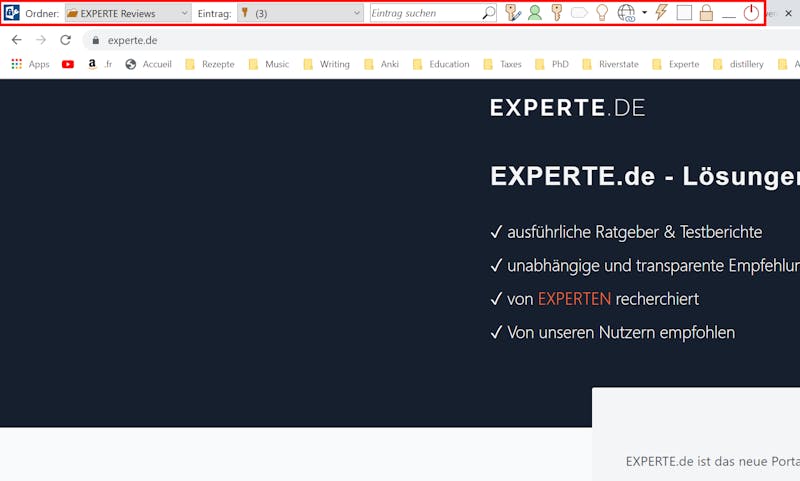Click the empty square window icon
The height and width of the screenshot is (481, 800).
684,13
